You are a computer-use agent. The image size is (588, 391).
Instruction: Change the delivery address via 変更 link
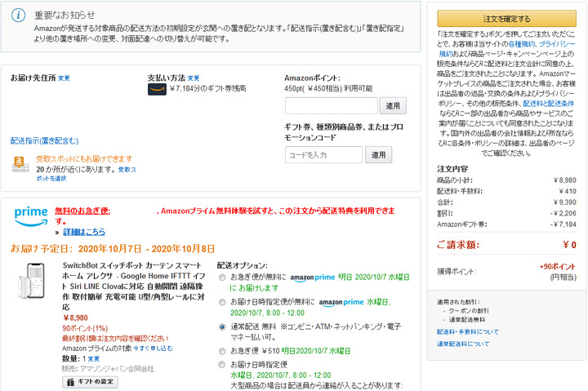(64, 78)
